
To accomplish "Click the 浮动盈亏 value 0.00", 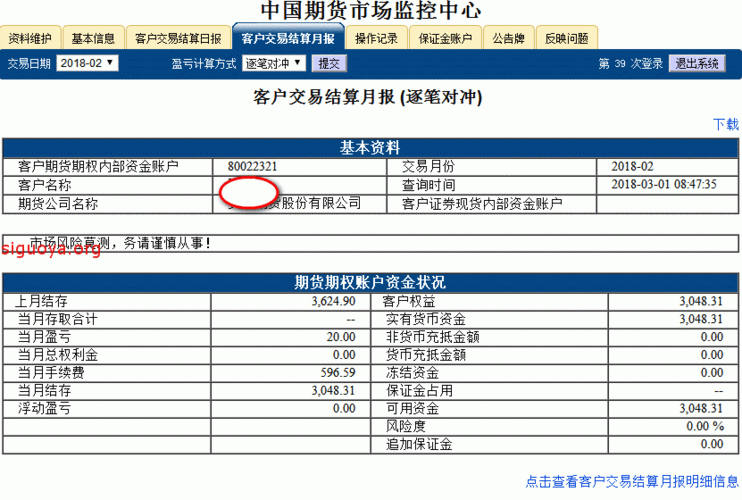I will click(x=344, y=409).
